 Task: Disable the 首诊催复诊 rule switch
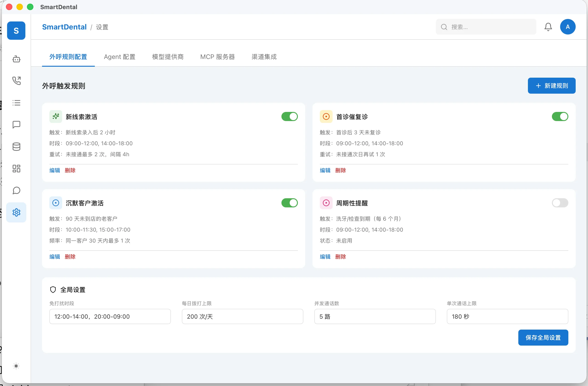click(560, 116)
